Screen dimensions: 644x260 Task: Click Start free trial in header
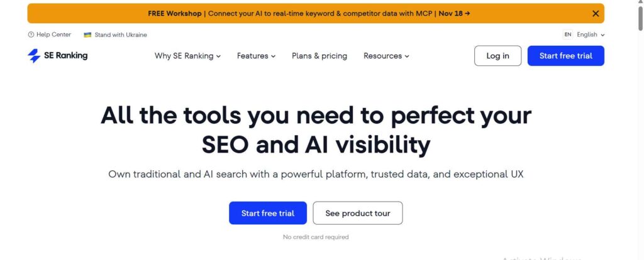pos(565,56)
